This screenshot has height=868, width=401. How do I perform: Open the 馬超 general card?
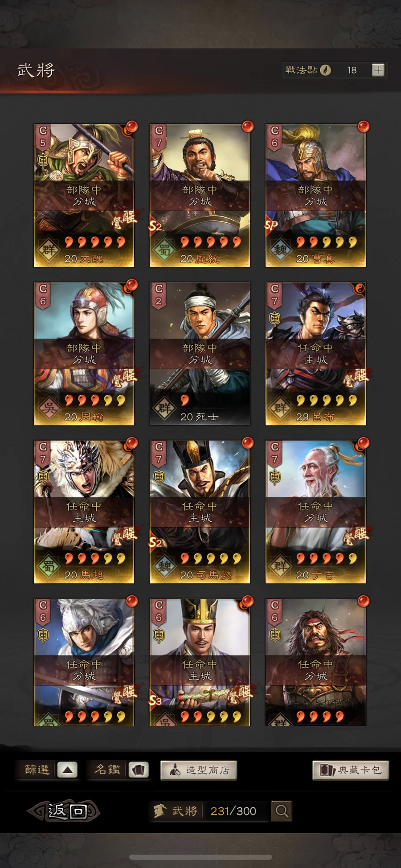(x=84, y=512)
